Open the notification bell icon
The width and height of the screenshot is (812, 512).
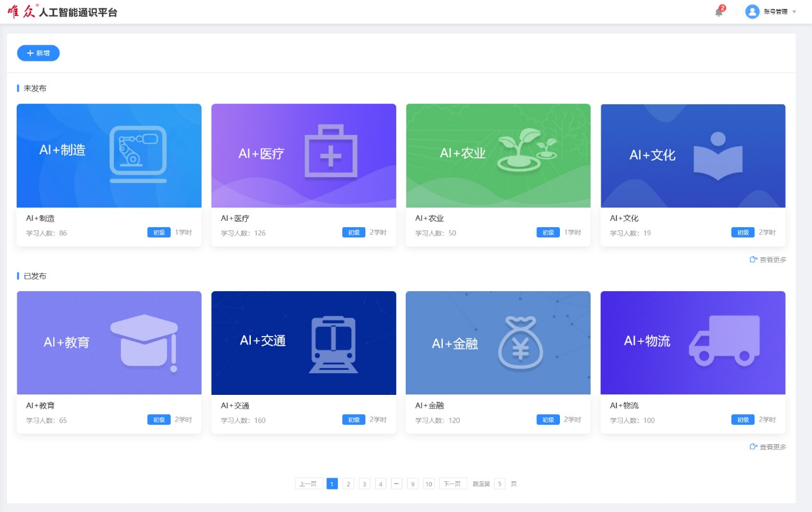coord(719,12)
